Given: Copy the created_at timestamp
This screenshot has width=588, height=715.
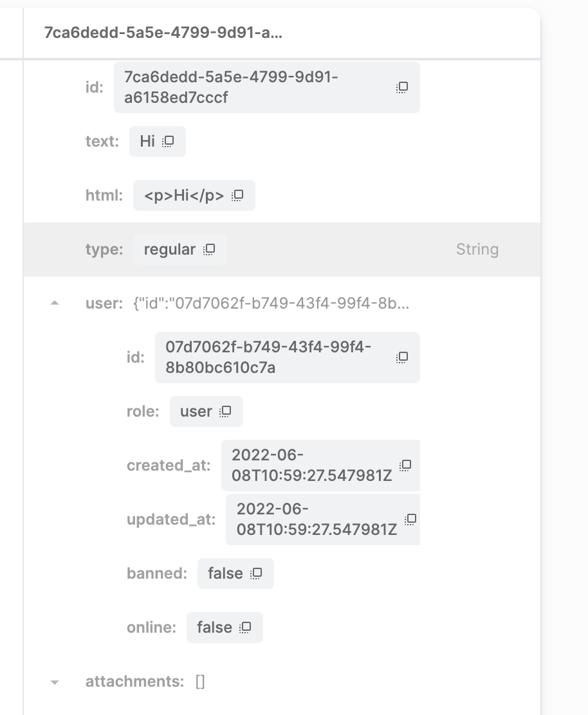Looking at the screenshot, I should pyautogui.click(x=405, y=466).
